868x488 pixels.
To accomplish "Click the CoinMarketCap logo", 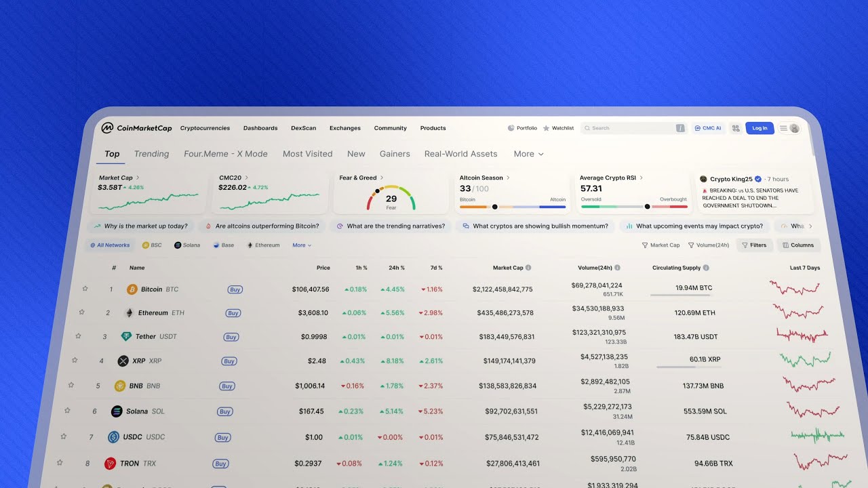I will [136, 127].
